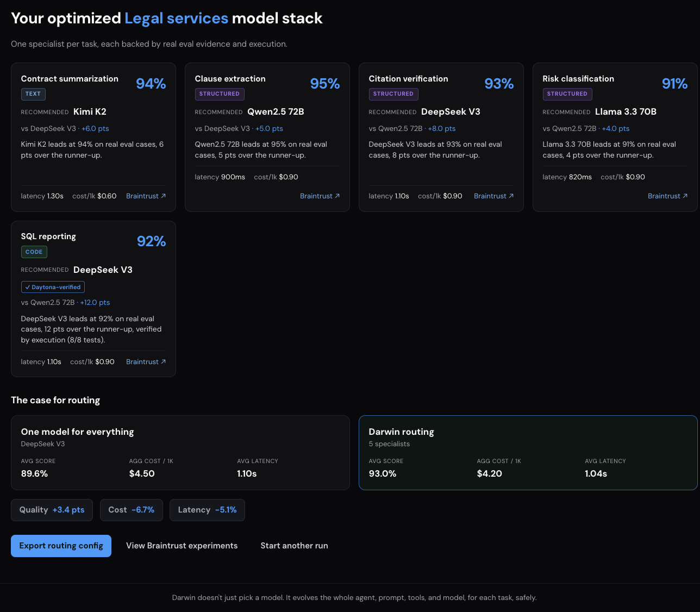The height and width of the screenshot is (612, 700).
Task: Click the Clause extraction card title
Action: pos(230,79)
